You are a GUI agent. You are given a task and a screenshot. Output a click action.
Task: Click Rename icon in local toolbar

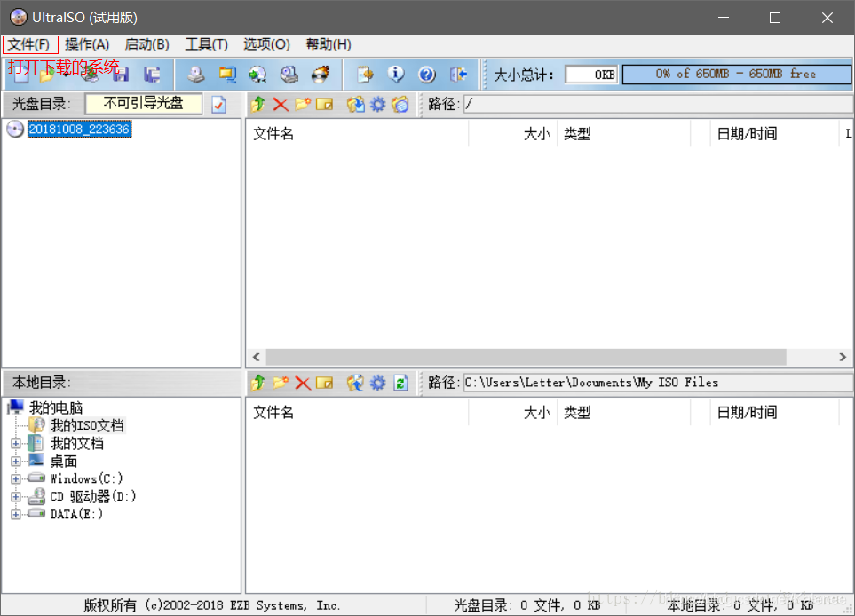click(324, 383)
